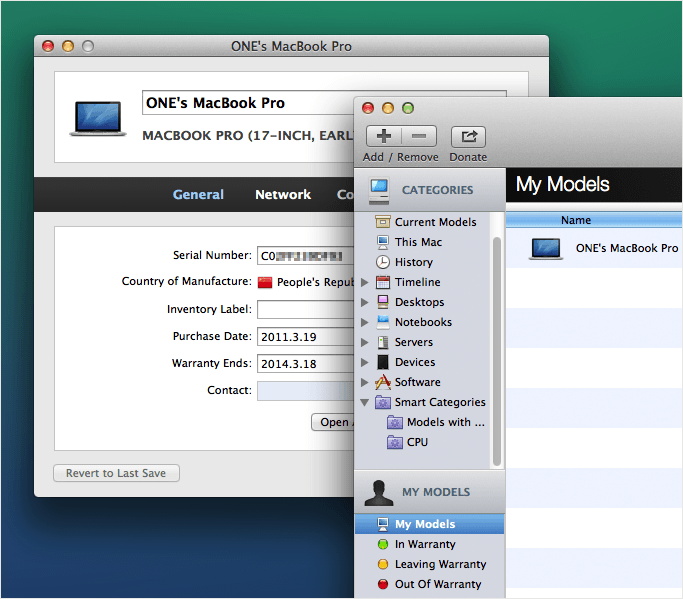The image size is (683, 599).
Task: Click the Smart Categories folder icon
Action: click(x=382, y=402)
